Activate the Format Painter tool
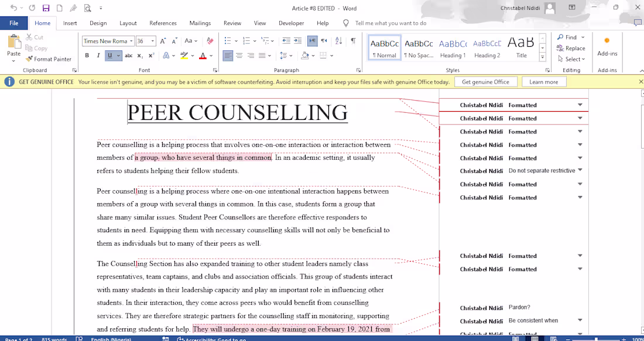Screen dimensions: 644x341 pyautogui.click(x=49, y=58)
